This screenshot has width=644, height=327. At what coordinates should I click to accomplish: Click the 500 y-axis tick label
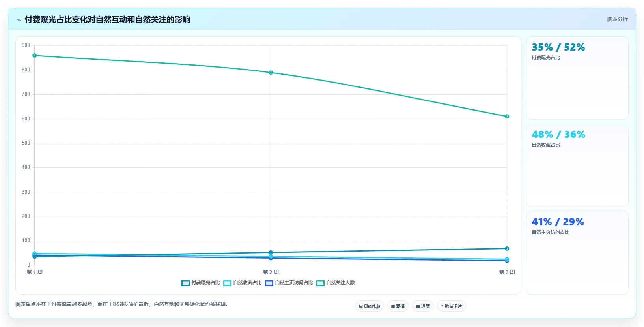pyautogui.click(x=26, y=143)
